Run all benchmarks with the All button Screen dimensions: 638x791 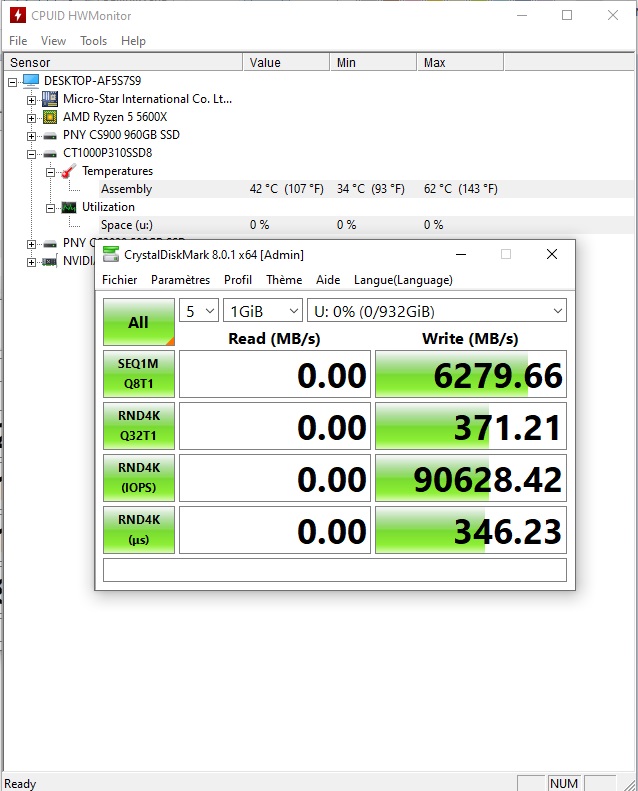(x=138, y=322)
